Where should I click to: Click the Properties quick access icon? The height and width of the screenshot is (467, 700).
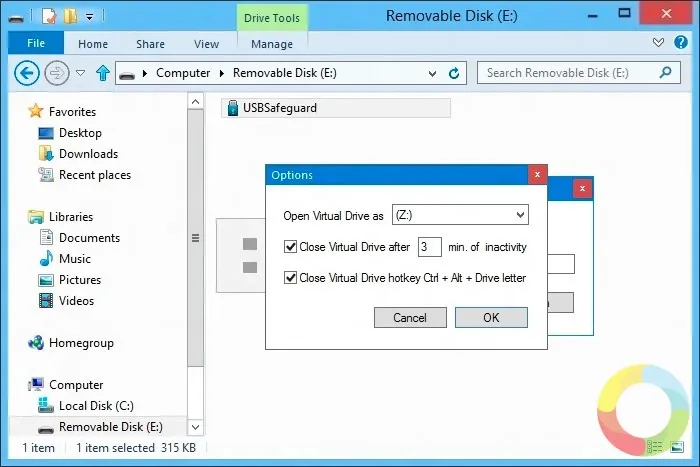49,16
